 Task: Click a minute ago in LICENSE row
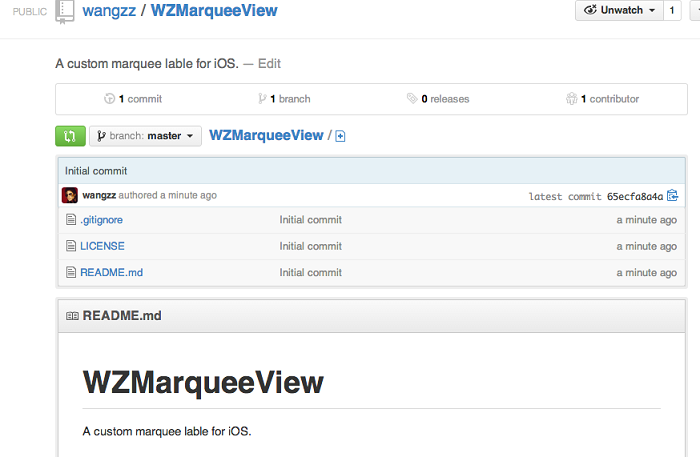click(646, 246)
